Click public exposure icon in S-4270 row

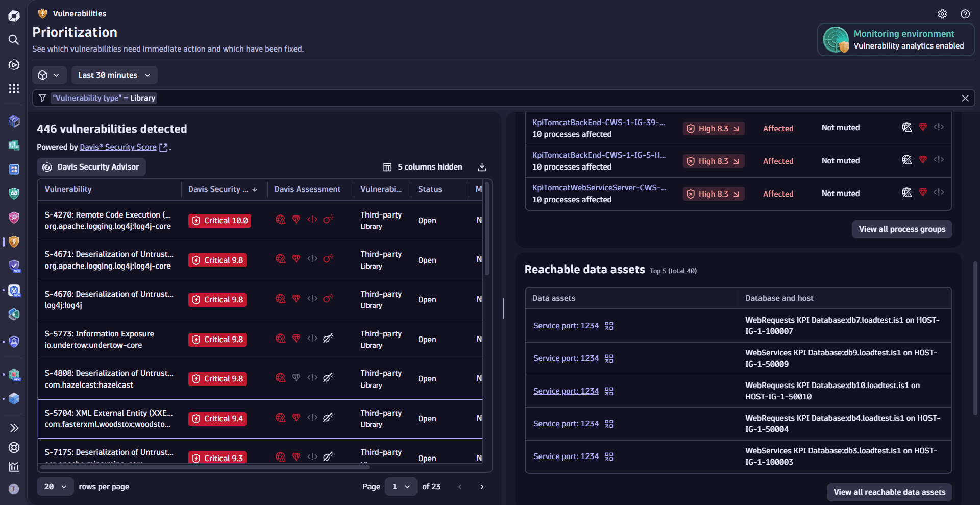280,220
